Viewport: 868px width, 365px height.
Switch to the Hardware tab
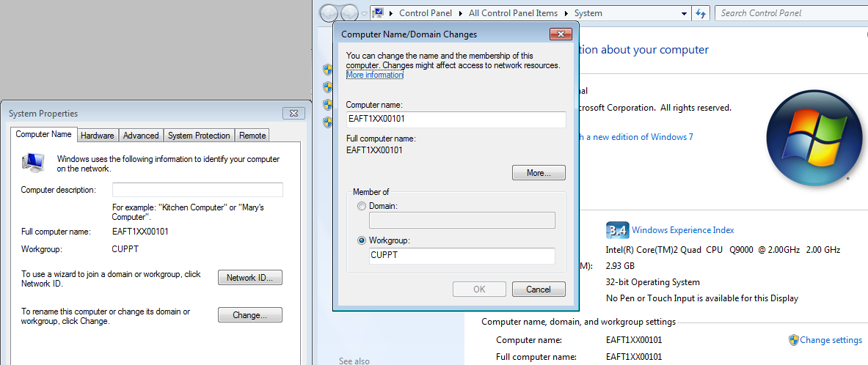(x=98, y=136)
